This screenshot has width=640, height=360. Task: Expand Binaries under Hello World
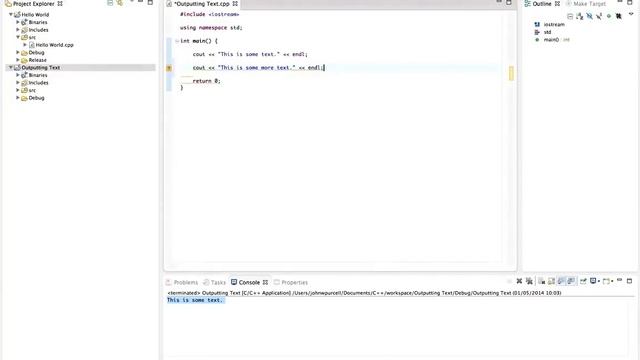[x=18, y=22]
